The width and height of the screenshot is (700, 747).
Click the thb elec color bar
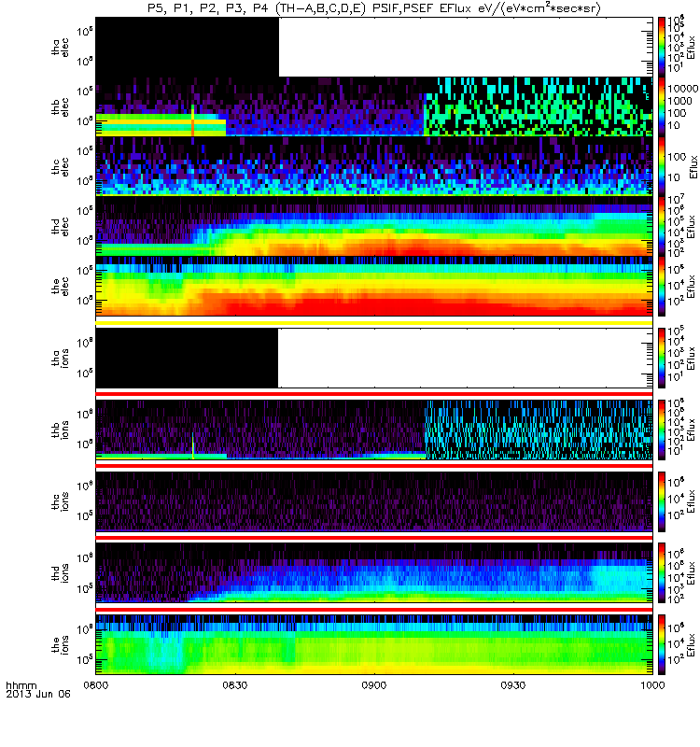tap(662, 106)
